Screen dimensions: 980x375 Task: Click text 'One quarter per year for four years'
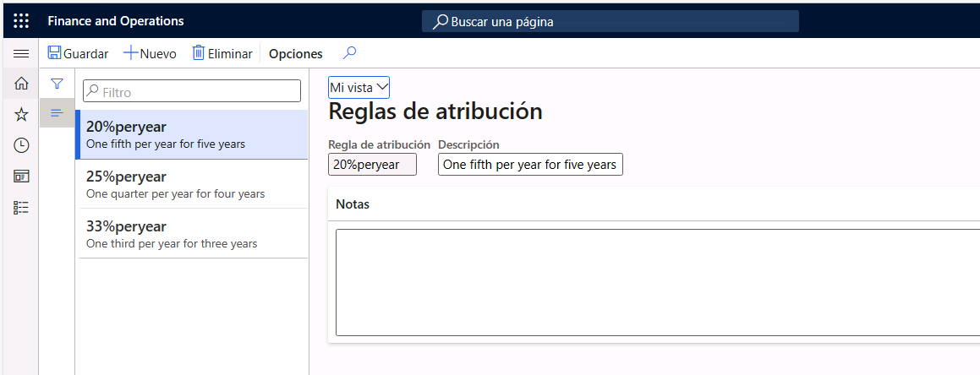[x=176, y=194]
